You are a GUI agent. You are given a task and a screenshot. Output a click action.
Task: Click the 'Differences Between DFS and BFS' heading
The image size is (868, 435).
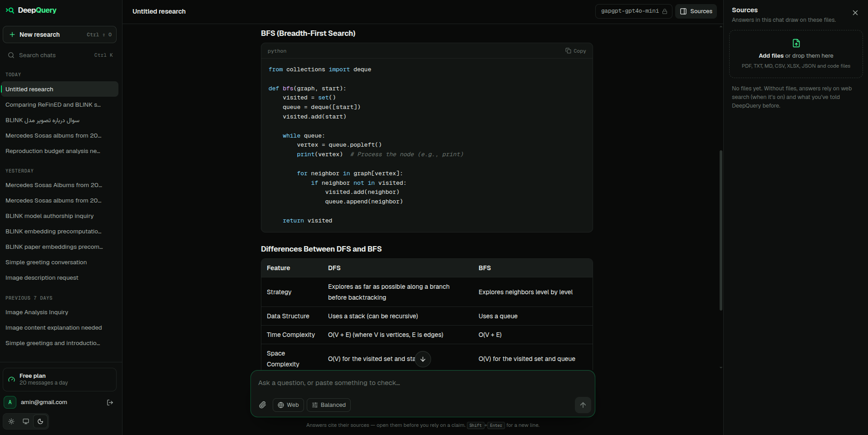click(321, 249)
